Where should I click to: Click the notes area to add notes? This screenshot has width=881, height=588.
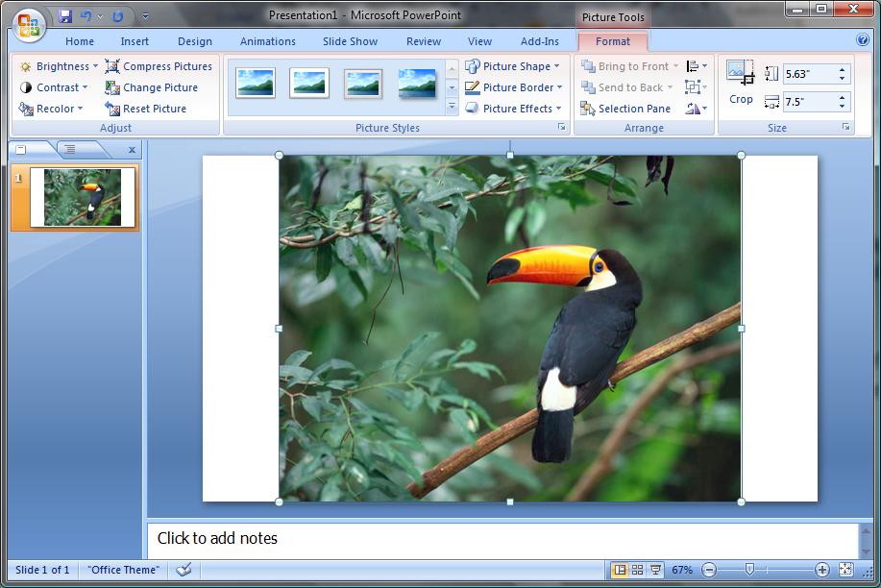(x=502, y=539)
